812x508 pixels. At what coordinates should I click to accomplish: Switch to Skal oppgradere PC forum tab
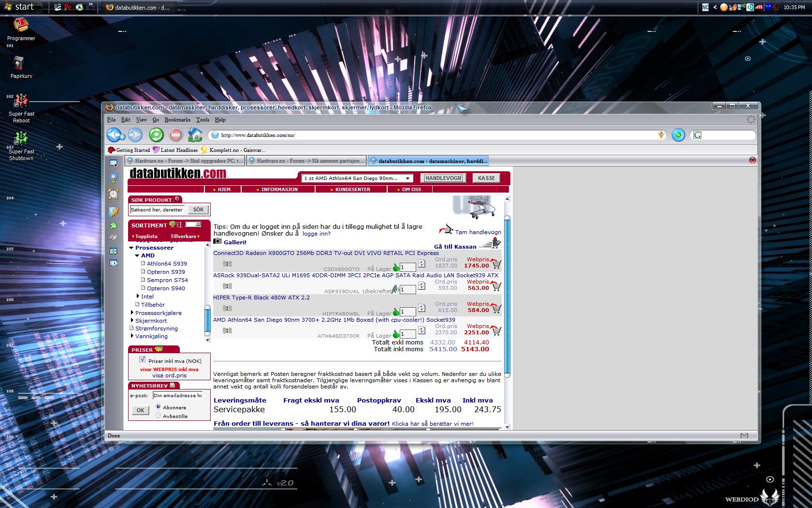click(x=185, y=161)
